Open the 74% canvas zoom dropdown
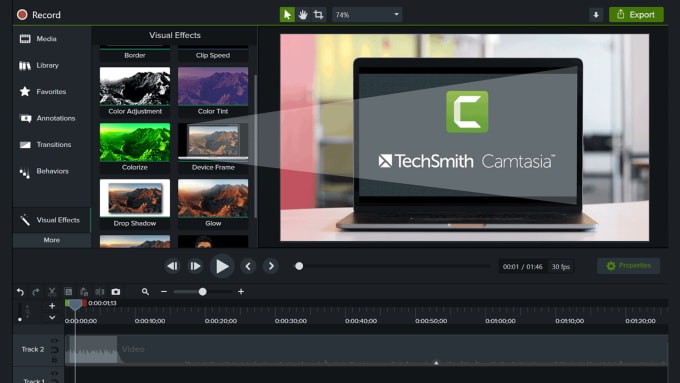Screen dimensions: 680x383 click(367, 15)
